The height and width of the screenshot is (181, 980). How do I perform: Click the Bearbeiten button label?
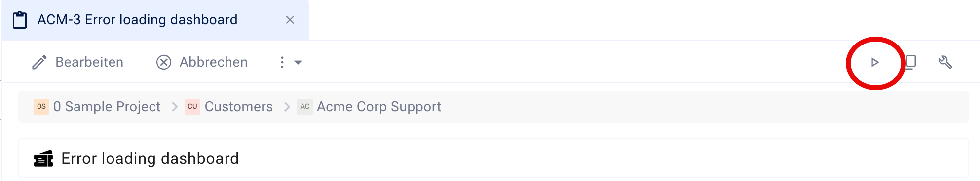[89, 62]
